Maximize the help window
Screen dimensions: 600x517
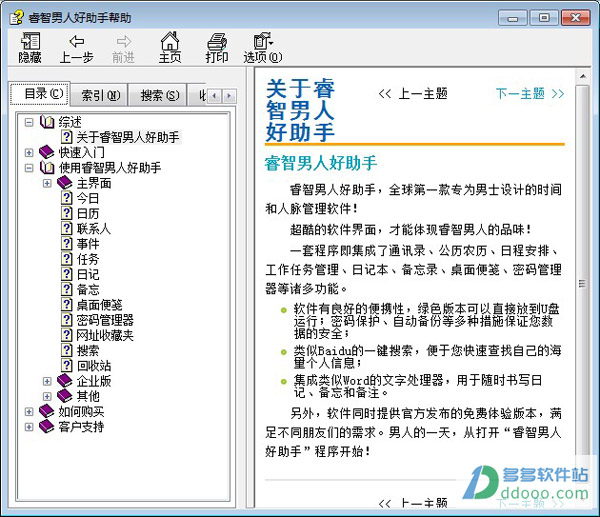click(x=544, y=18)
